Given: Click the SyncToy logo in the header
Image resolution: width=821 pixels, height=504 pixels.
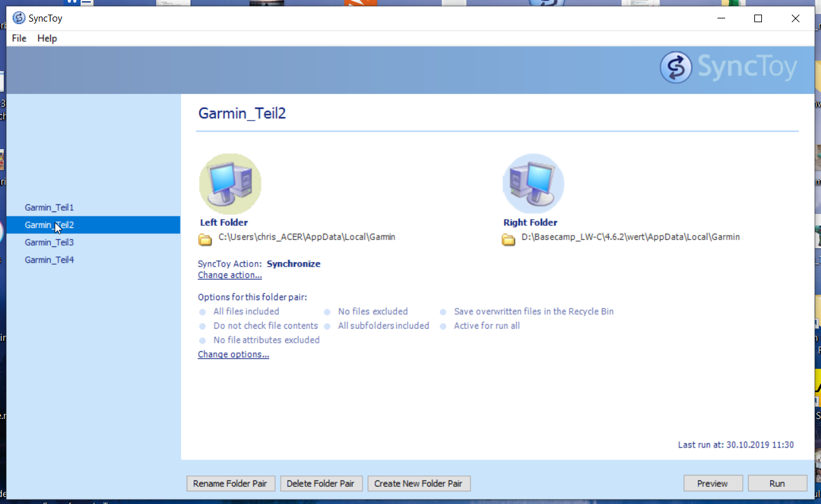Looking at the screenshot, I should (728, 67).
